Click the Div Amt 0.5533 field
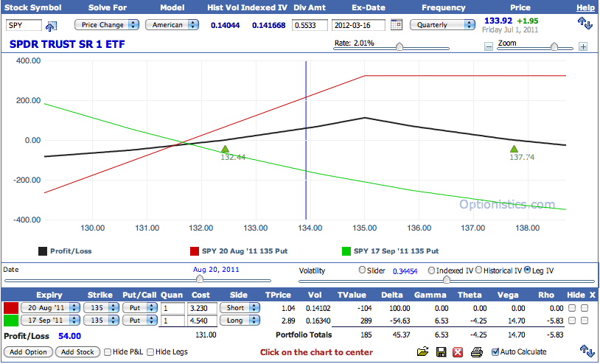 [x=310, y=25]
